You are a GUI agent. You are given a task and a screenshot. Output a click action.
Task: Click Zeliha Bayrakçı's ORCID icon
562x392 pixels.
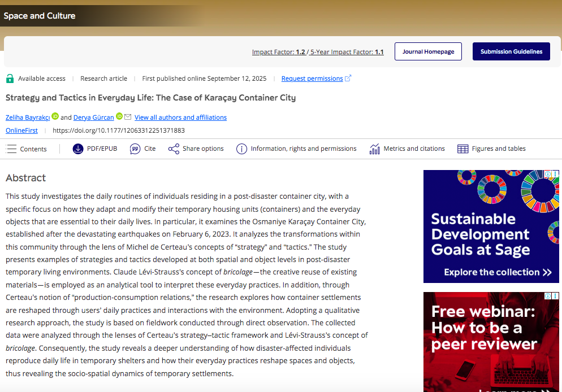point(55,116)
